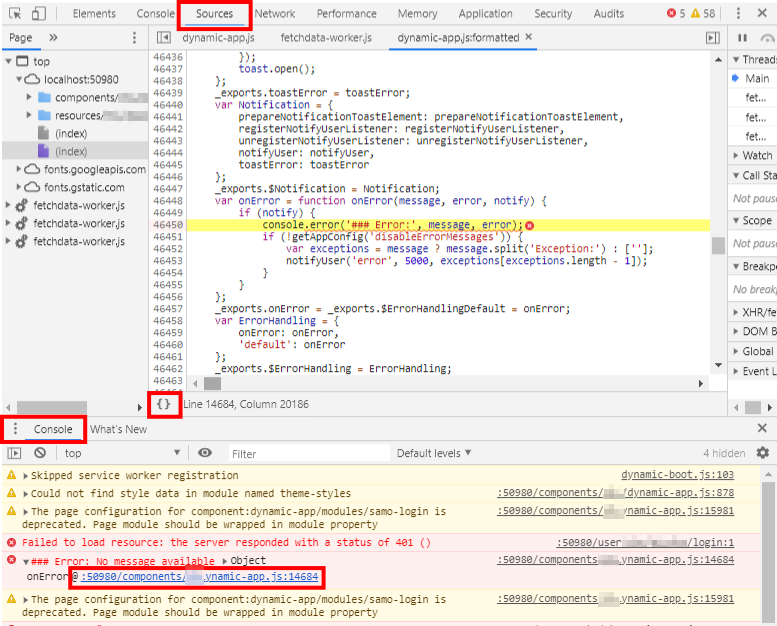This screenshot has height=626, width=777.
Task: Expand the components folder
Action: [29, 97]
